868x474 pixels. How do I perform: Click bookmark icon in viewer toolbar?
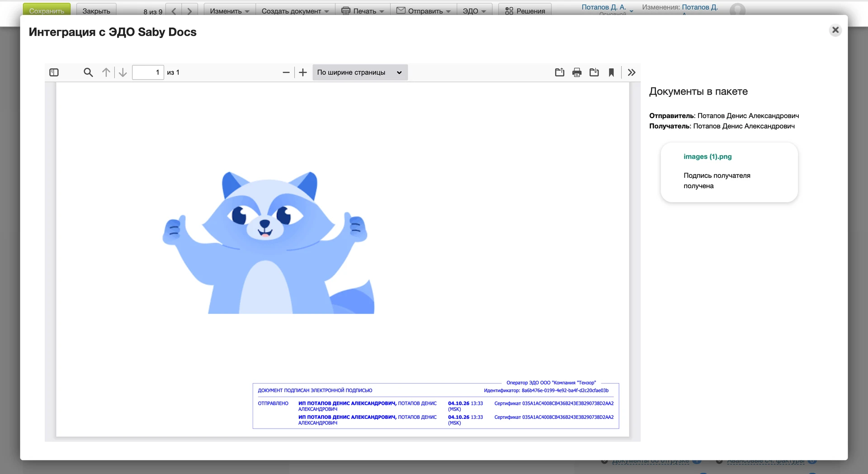click(611, 72)
